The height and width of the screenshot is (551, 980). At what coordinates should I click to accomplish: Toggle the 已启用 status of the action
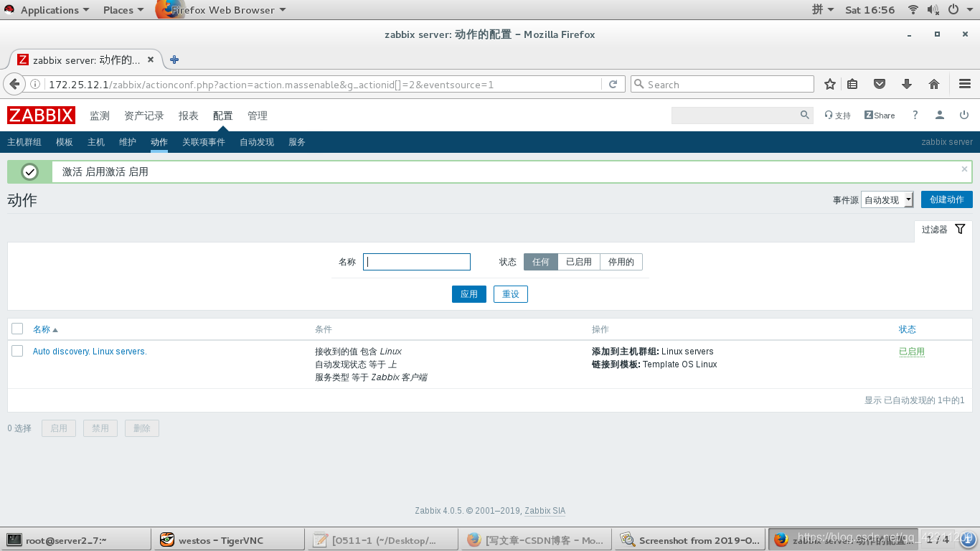[x=912, y=352]
